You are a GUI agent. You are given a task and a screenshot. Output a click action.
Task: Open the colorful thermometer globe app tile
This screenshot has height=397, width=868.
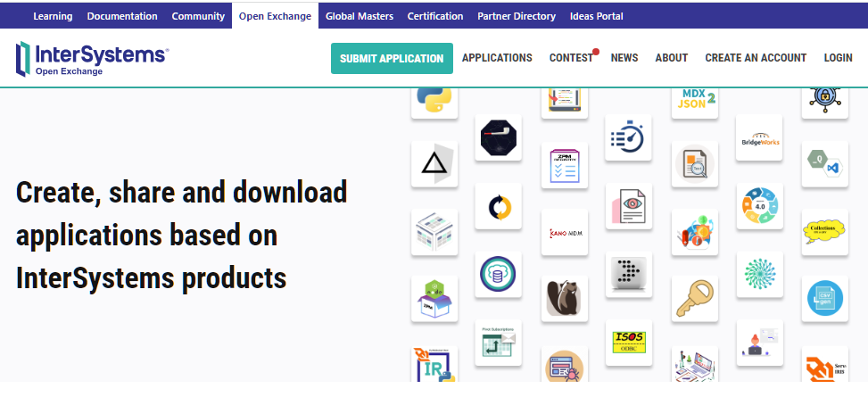click(695, 232)
